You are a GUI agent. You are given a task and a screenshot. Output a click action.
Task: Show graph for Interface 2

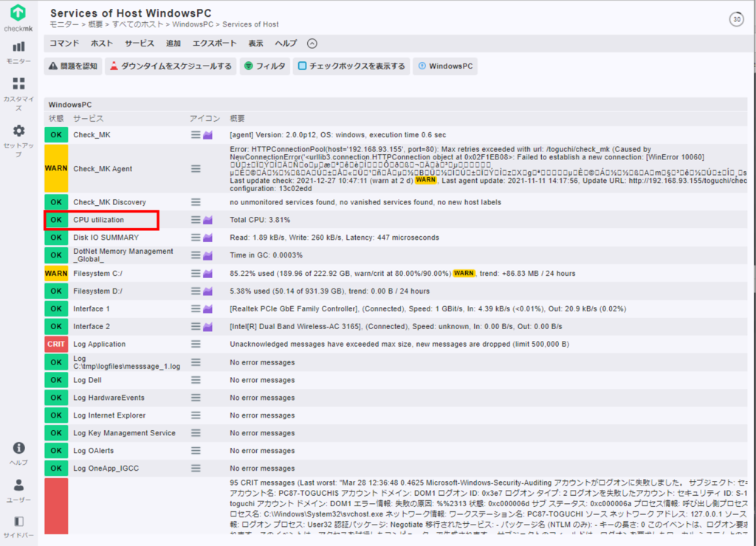coord(207,326)
